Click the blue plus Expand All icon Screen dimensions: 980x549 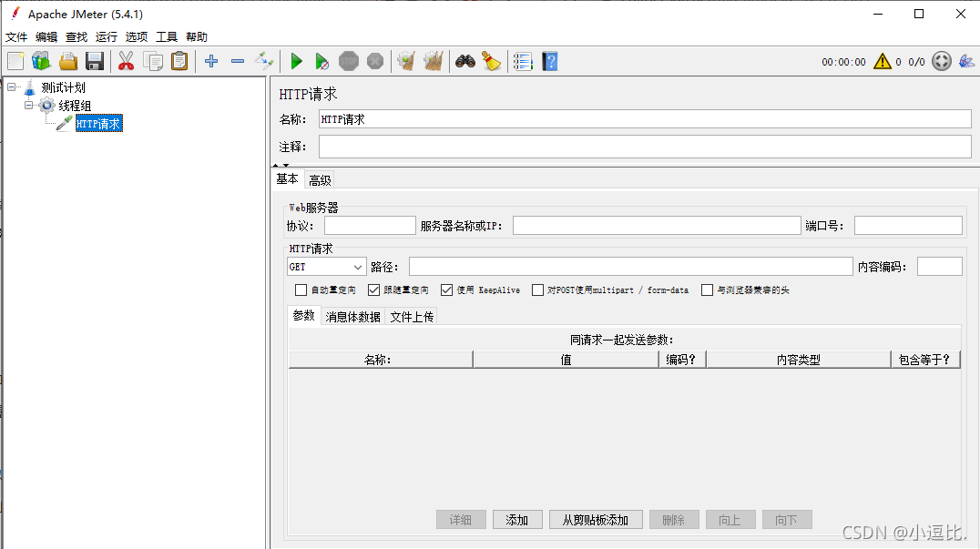[211, 61]
